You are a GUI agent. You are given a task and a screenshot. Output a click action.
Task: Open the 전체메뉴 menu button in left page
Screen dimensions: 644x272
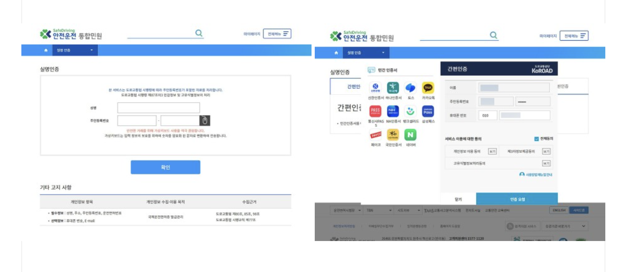pyautogui.click(x=277, y=34)
